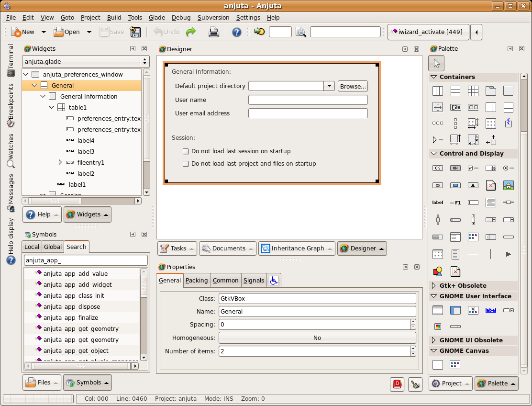Open the blue Help toolbar icon

coord(236,32)
